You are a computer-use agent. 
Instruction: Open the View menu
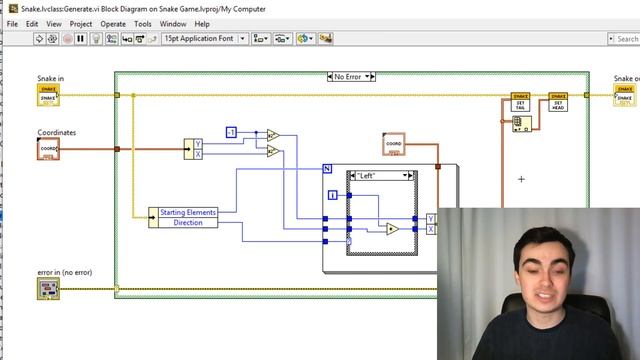point(54,24)
